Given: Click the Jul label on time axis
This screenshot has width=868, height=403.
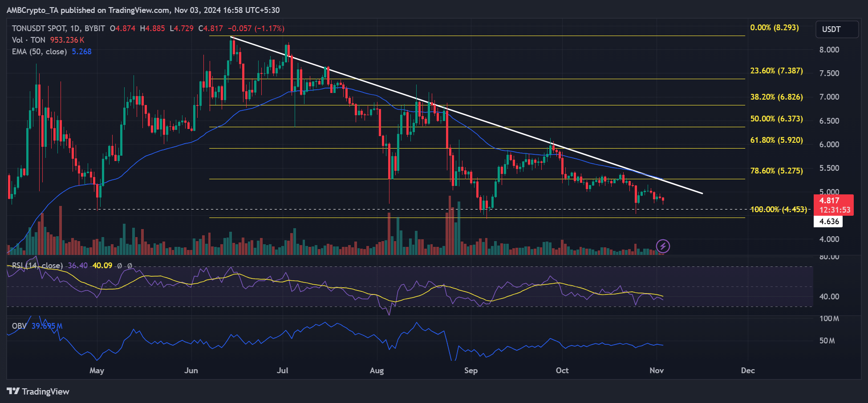Looking at the screenshot, I should pyautogui.click(x=283, y=371).
